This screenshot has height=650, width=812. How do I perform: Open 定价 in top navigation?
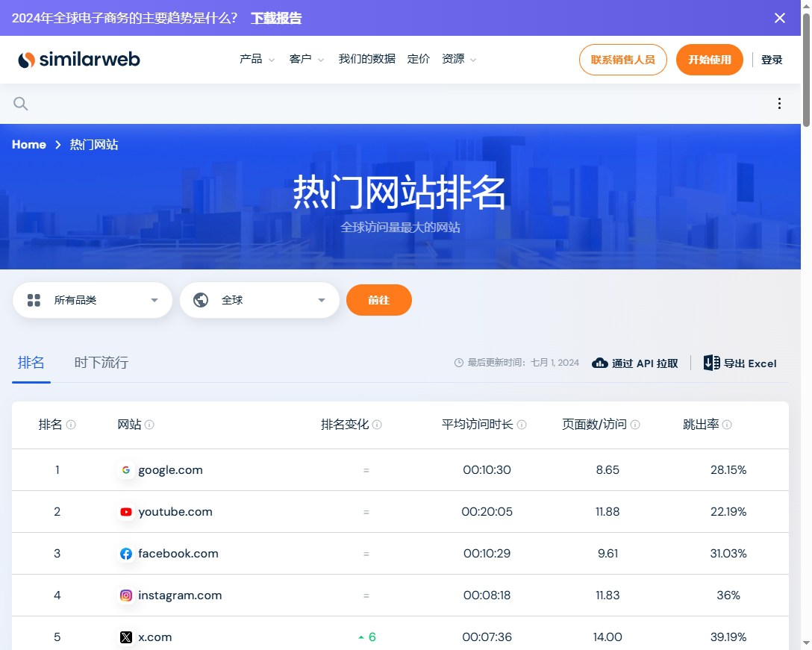click(419, 59)
